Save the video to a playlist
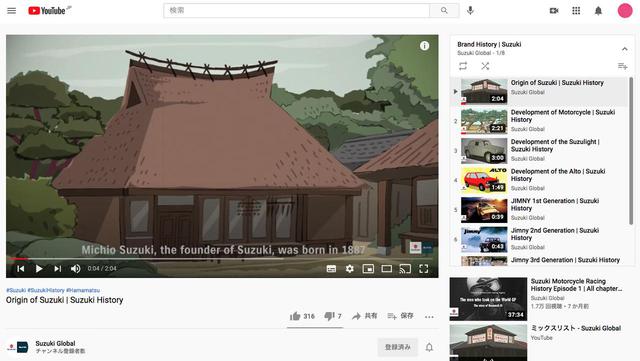This screenshot has height=361, width=640. [x=400, y=316]
